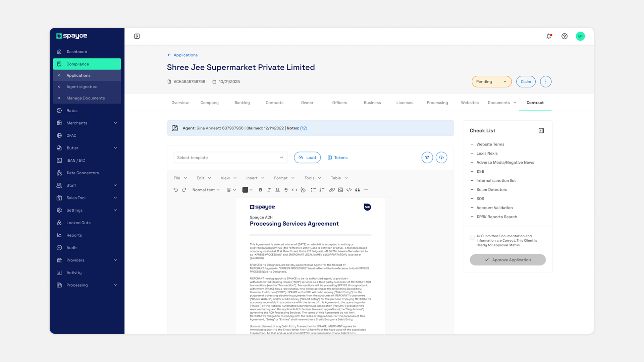This screenshot has width=644, height=362.
Task: Select the underline formatting icon
Action: [277, 190]
